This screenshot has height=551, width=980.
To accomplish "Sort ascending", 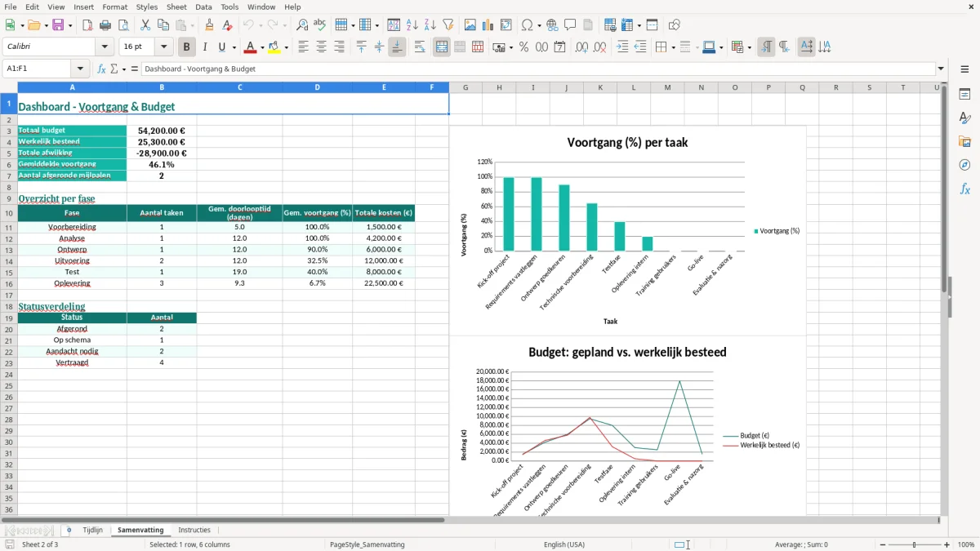I will tap(412, 25).
